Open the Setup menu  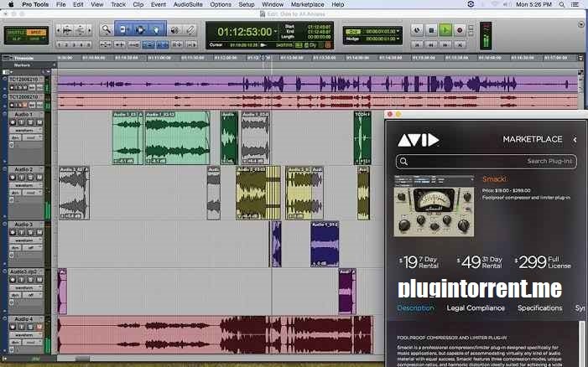coord(247,4)
